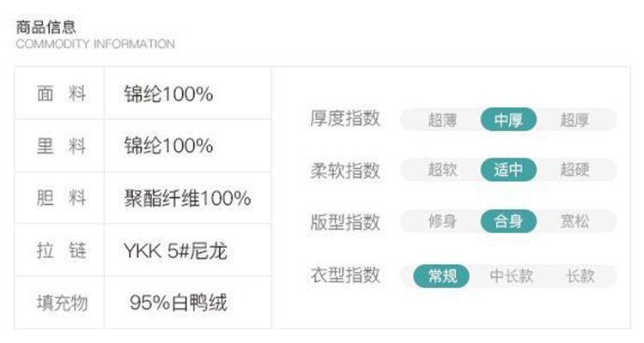Choose the 超厚 thickness option
Screen dimensions: 644x343
(574, 120)
